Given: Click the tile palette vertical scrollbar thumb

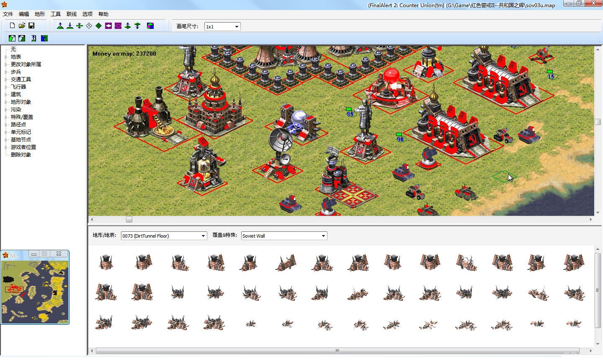Looking at the screenshot, I should 598,290.
